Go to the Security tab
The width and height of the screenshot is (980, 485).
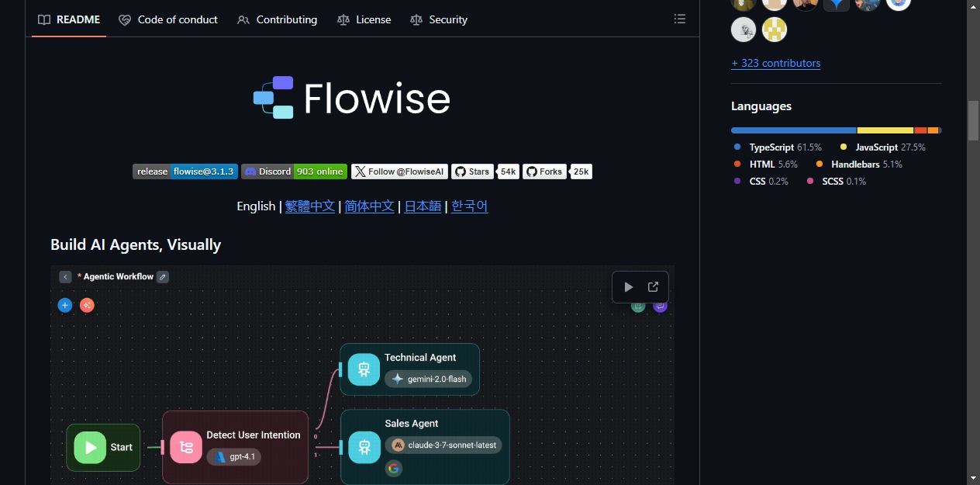(439, 19)
